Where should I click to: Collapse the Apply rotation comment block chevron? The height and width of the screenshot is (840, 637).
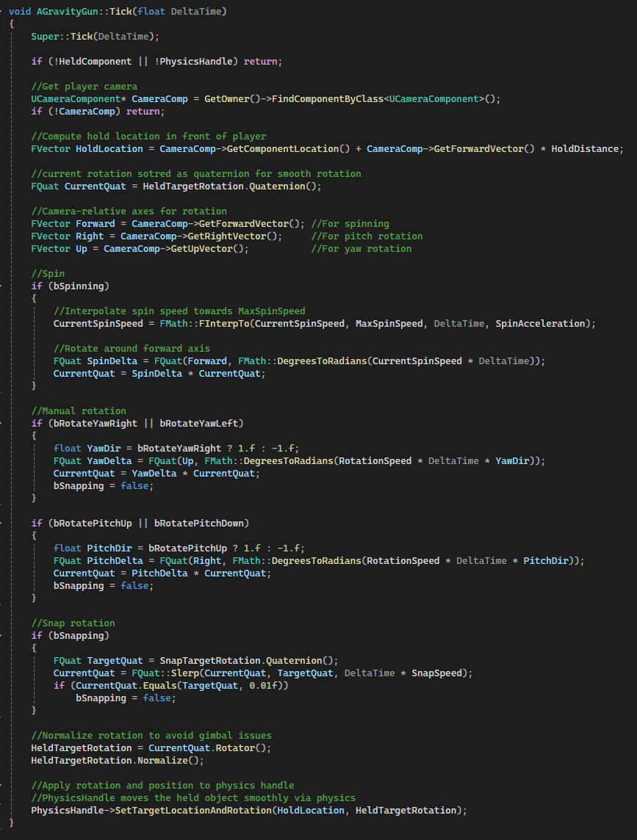click(4, 785)
